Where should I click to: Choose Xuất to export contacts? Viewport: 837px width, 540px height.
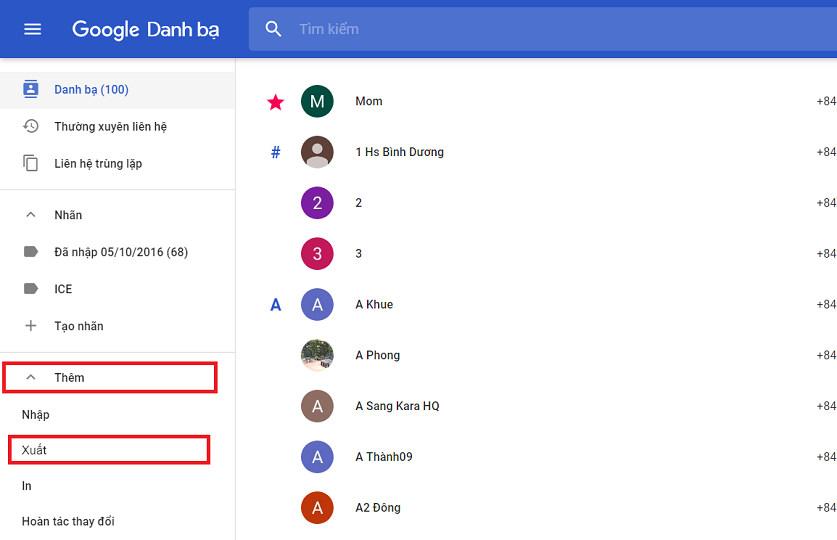pyautogui.click(x=34, y=450)
